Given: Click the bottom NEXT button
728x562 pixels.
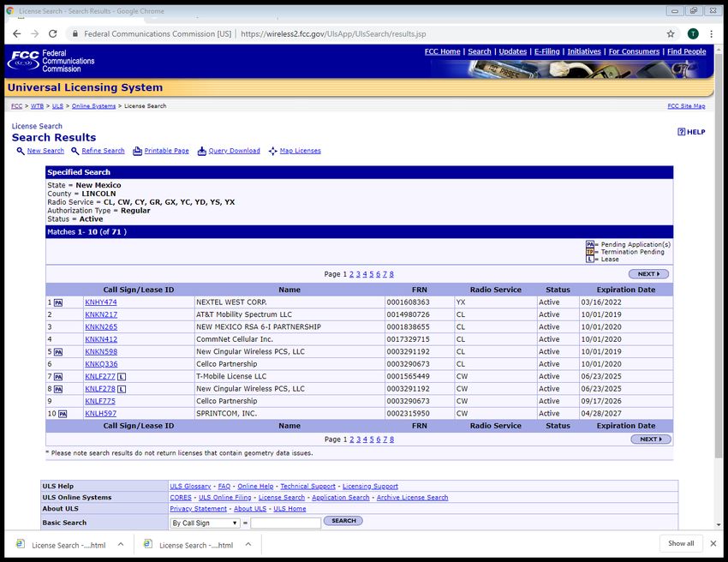Looking at the screenshot, I should (650, 439).
